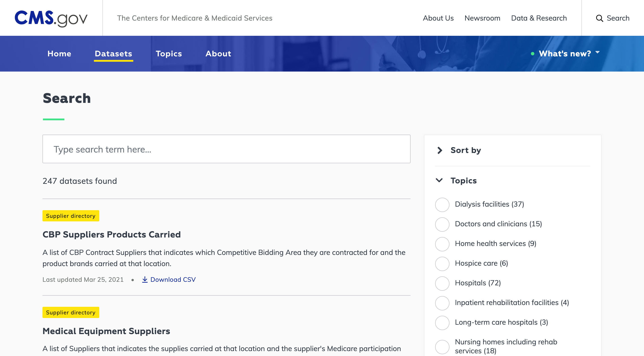Toggle the Hospice care filter option
This screenshot has height=356, width=644.
click(442, 263)
